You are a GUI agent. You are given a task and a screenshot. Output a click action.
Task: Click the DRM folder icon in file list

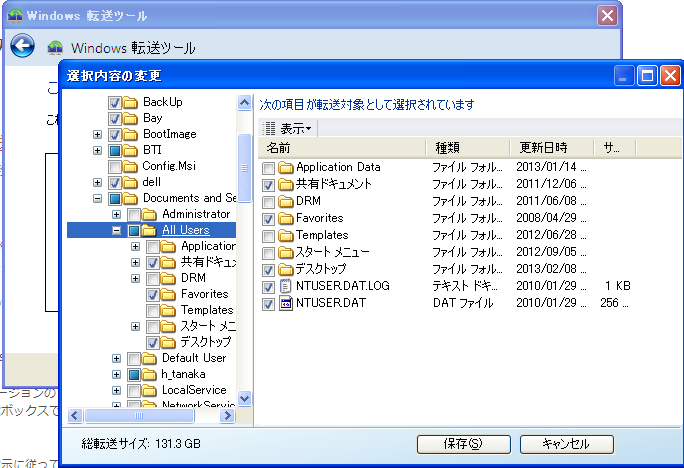286,201
